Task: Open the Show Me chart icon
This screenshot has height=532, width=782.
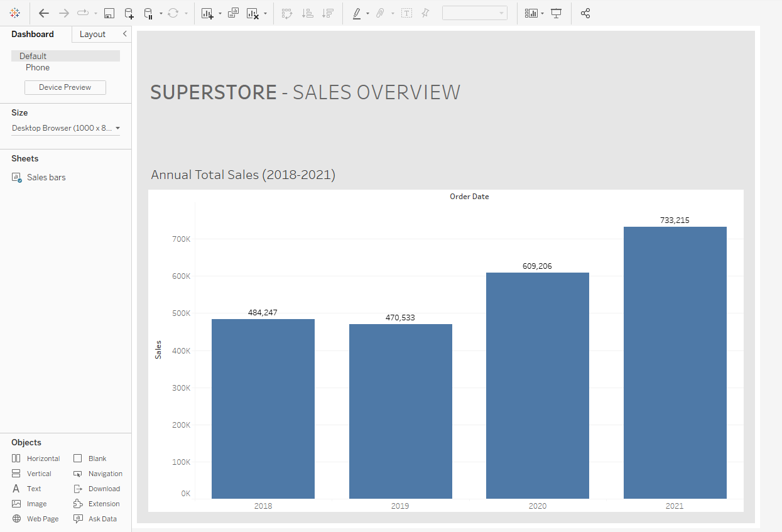Action: point(531,13)
